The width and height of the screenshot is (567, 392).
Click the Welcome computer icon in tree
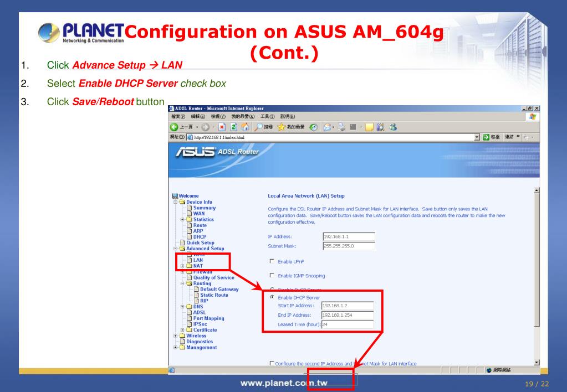tap(175, 196)
